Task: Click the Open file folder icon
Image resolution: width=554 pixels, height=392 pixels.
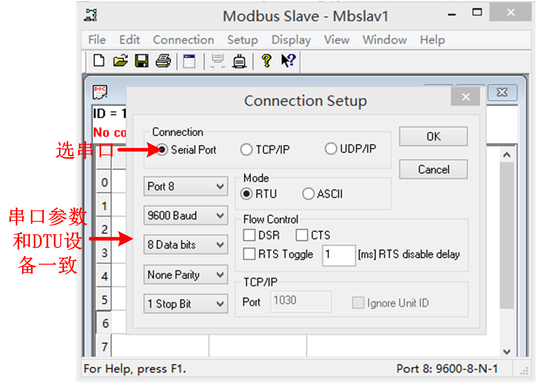Action: (x=120, y=61)
